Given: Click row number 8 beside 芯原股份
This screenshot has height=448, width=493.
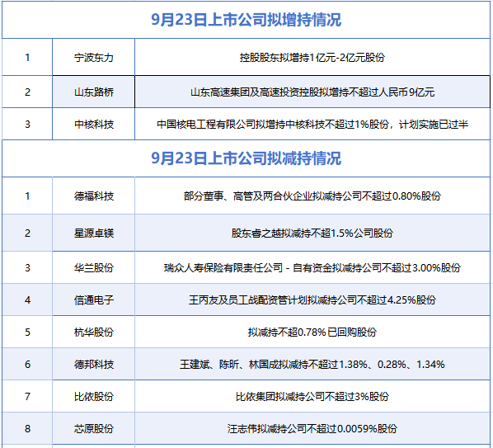Looking at the screenshot, I should (27, 428).
